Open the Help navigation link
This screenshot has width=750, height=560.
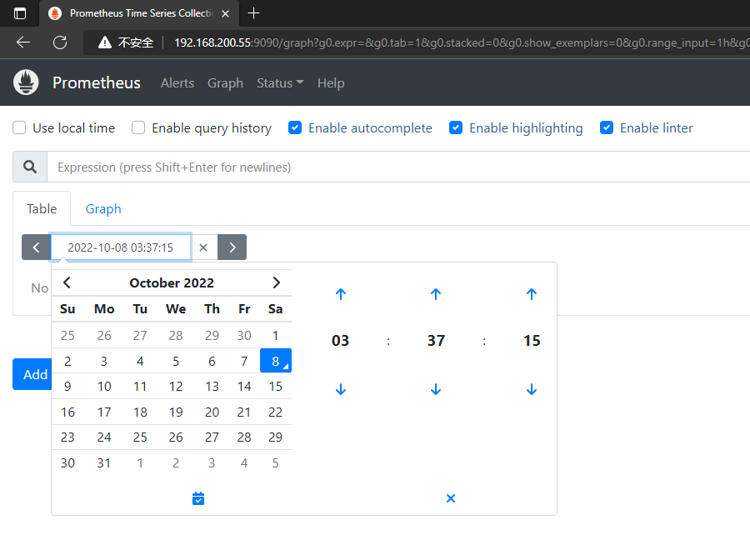(331, 82)
